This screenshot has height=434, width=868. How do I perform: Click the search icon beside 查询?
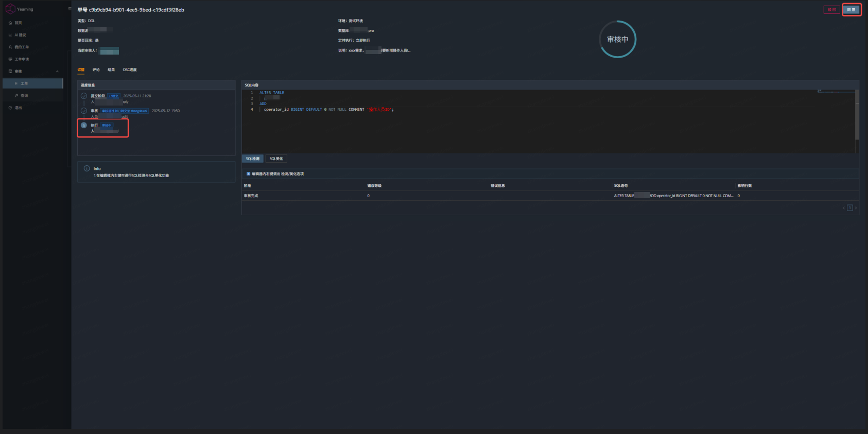tap(16, 95)
